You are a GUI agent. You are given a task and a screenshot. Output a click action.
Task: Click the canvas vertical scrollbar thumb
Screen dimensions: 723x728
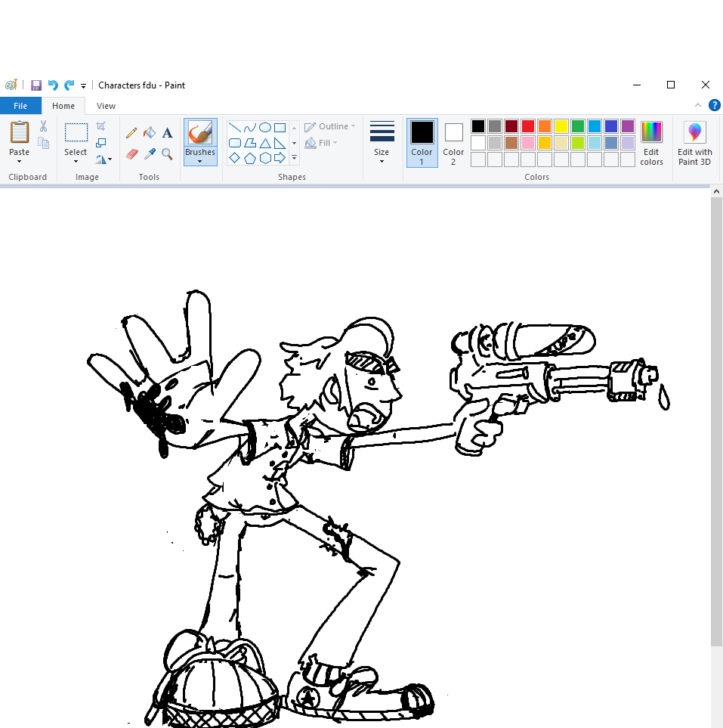coord(716,421)
